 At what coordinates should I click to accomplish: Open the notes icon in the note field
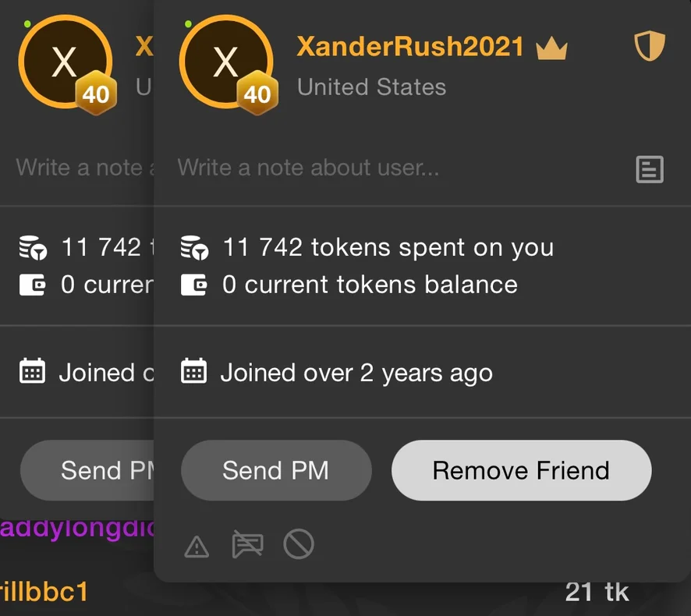click(649, 168)
